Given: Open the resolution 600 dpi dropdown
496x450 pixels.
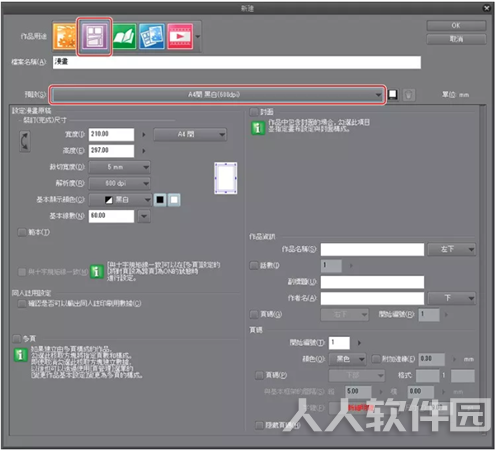Looking at the screenshot, I should 119,183.
